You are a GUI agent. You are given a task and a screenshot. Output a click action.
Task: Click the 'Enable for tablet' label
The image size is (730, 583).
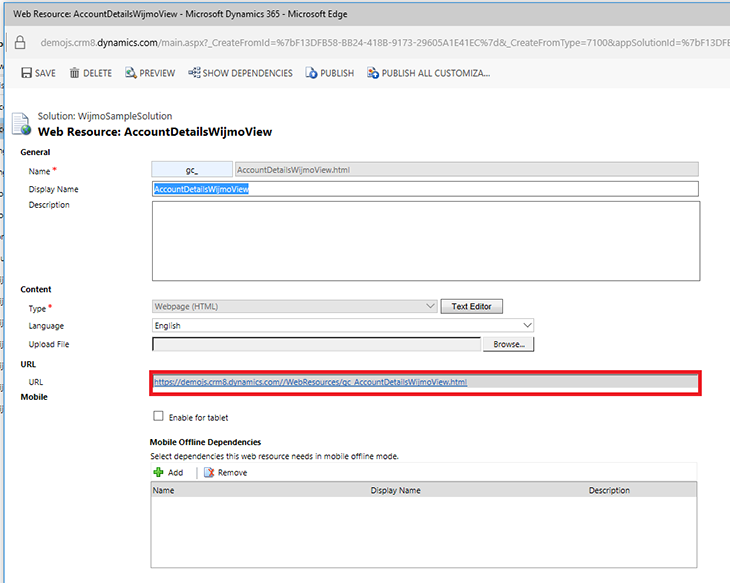(198, 417)
